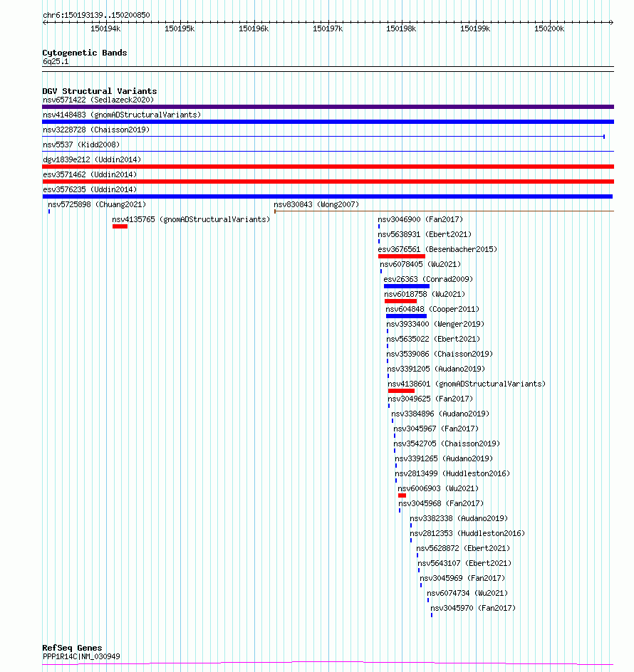Click the 150197k ruler position
This screenshot has width=634, height=672.
pos(328,28)
